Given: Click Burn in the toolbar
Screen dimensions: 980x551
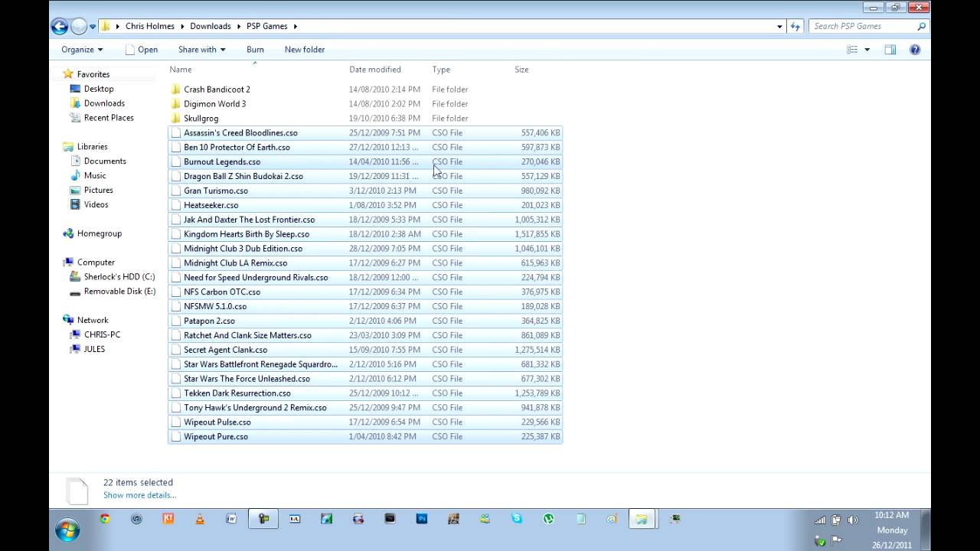Looking at the screenshot, I should point(255,50).
